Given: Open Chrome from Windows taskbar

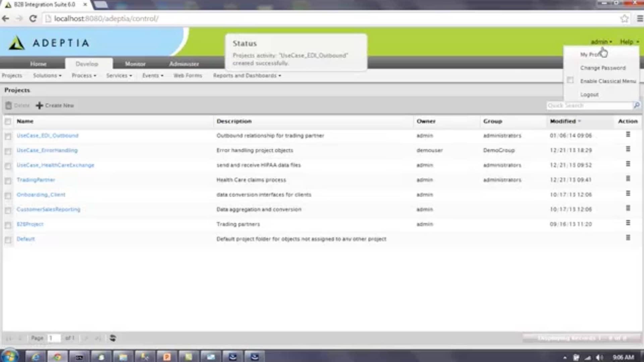Looking at the screenshot, I should [57, 357].
